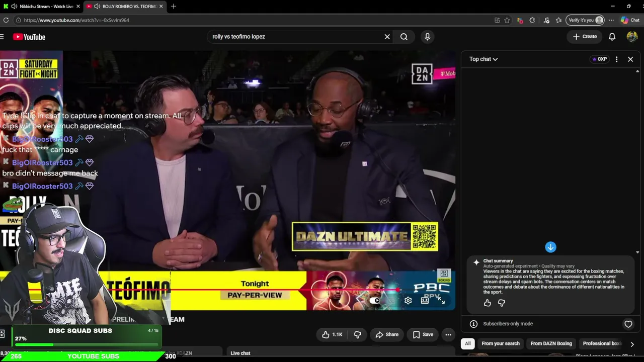Click the DAZN watermark logo in video
The image size is (644, 362).
point(422,74)
